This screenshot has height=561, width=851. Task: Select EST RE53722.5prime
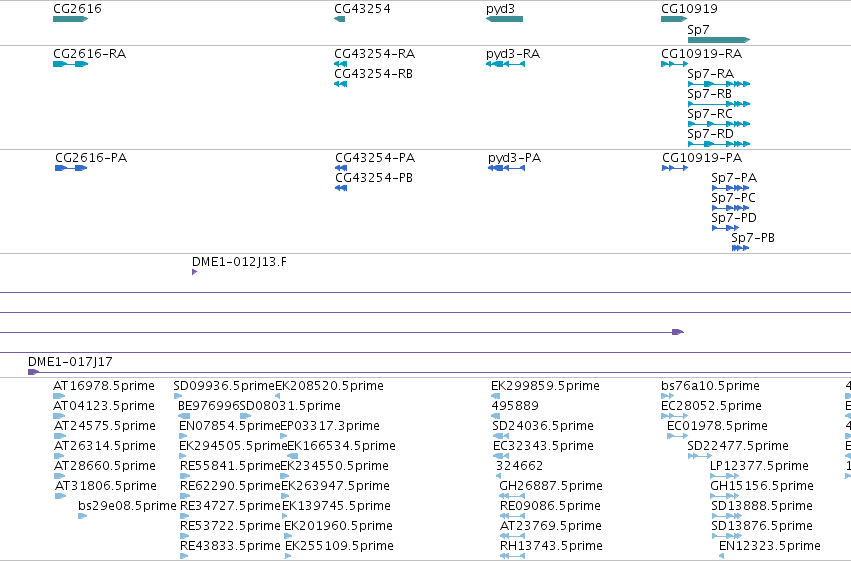point(185,536)
